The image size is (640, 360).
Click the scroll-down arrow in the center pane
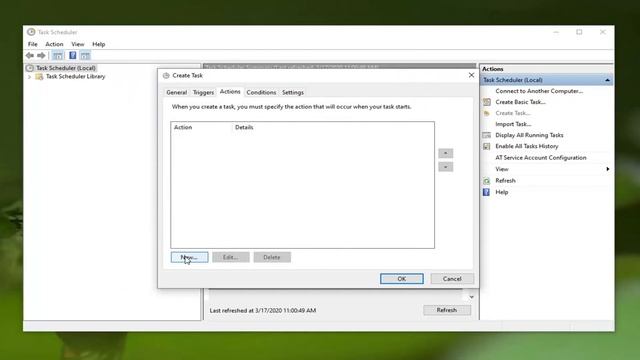pos(471,297)
